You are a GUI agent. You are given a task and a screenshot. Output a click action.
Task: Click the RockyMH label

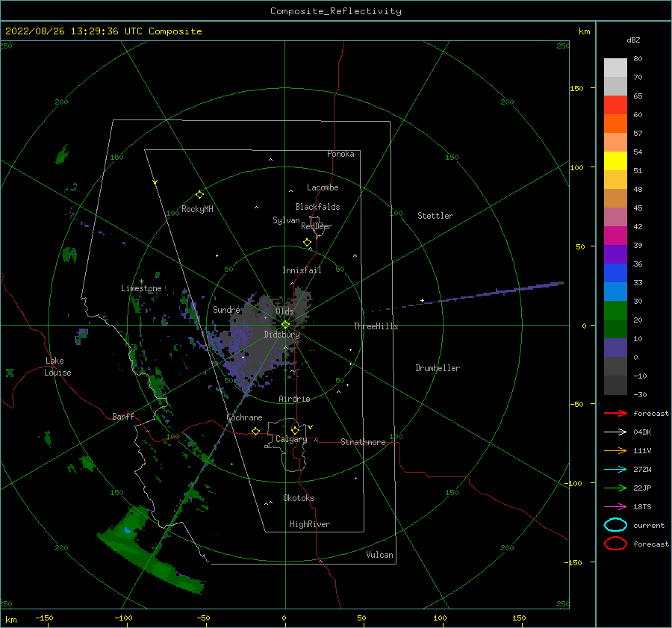(x=197, y=209)
